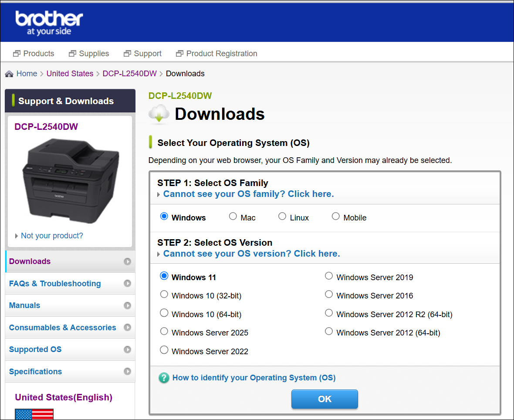This screenshot has width=514, height=420.
Task: Open Specifications in the sidebar
Action: coord(70,372)
